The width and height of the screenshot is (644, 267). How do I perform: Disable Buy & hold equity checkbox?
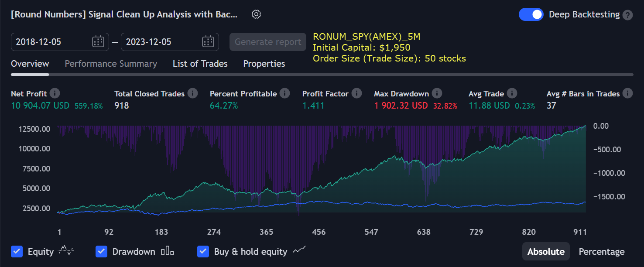tap(203, 251)
